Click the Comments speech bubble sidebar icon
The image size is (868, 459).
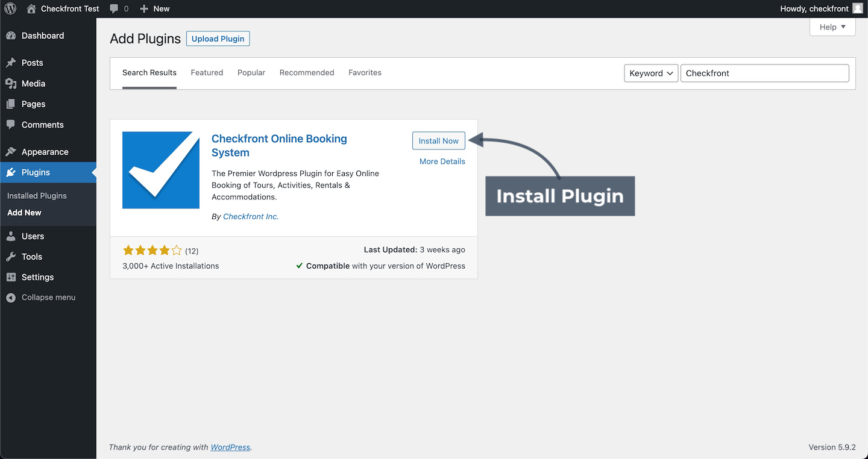pyautogui.click(x=11, y=125)
